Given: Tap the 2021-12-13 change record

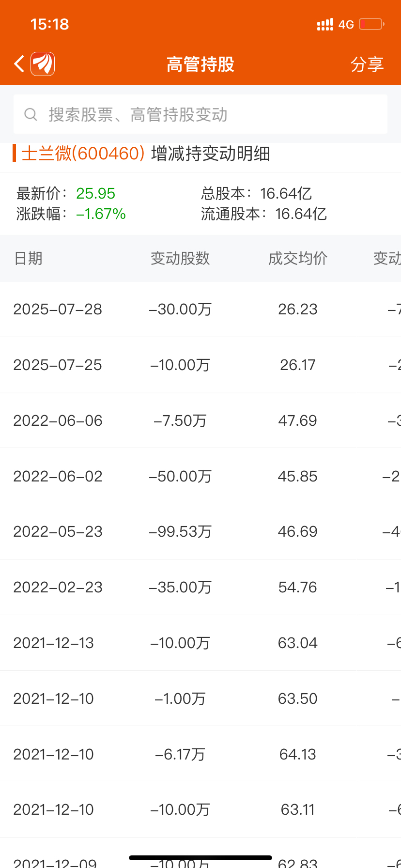Looking at the screenshot, I should pos(200,643).
